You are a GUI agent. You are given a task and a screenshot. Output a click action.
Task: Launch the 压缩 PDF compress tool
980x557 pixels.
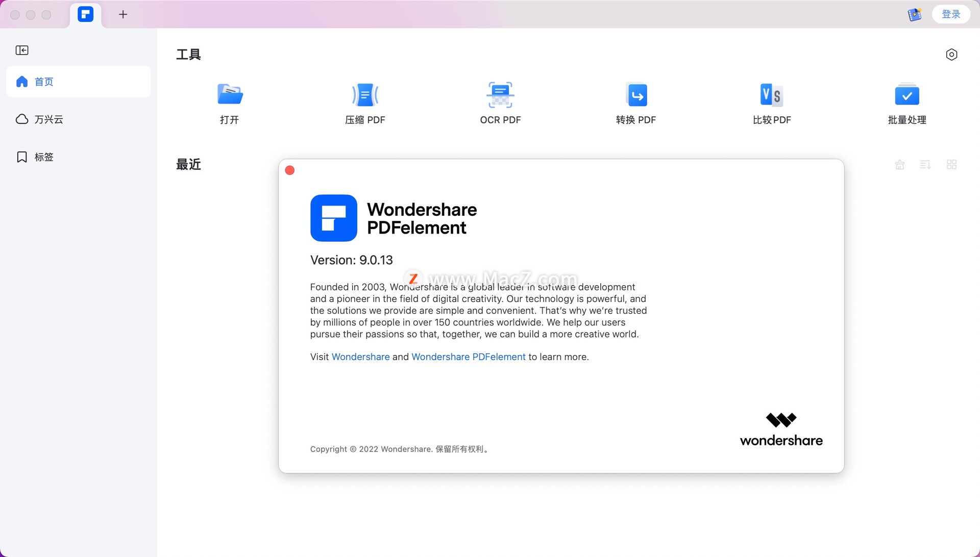pyautogui.click(x=365, y=103)
